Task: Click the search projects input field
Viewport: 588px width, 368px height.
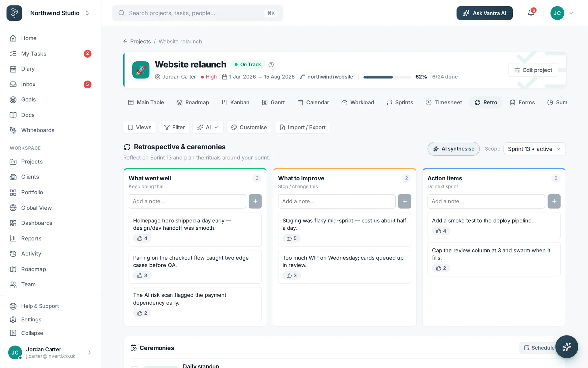Action: tap(198, 13)
